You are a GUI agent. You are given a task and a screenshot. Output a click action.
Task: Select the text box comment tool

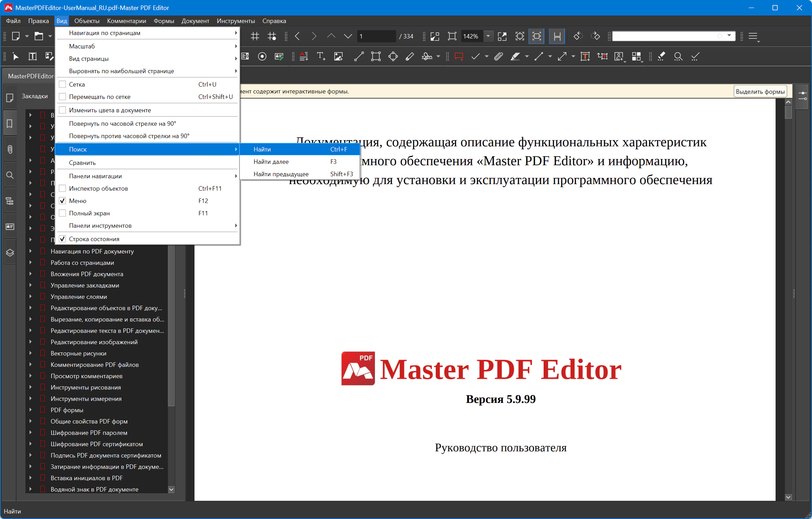coord(585,56)
